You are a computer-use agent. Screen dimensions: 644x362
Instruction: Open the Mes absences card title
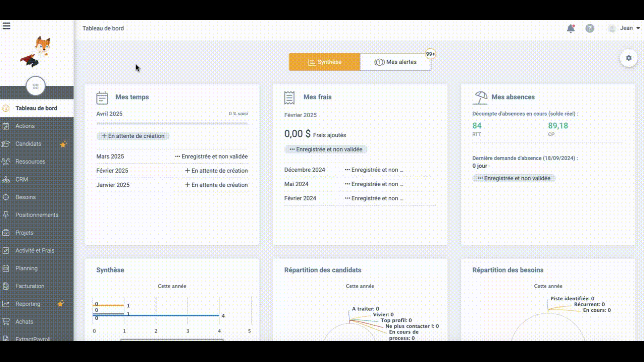pyautogui.click(x=513, y=97)
